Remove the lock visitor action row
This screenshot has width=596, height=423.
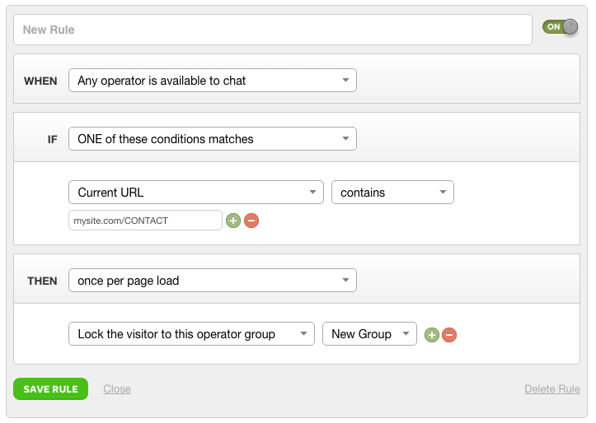coord(449,335)
